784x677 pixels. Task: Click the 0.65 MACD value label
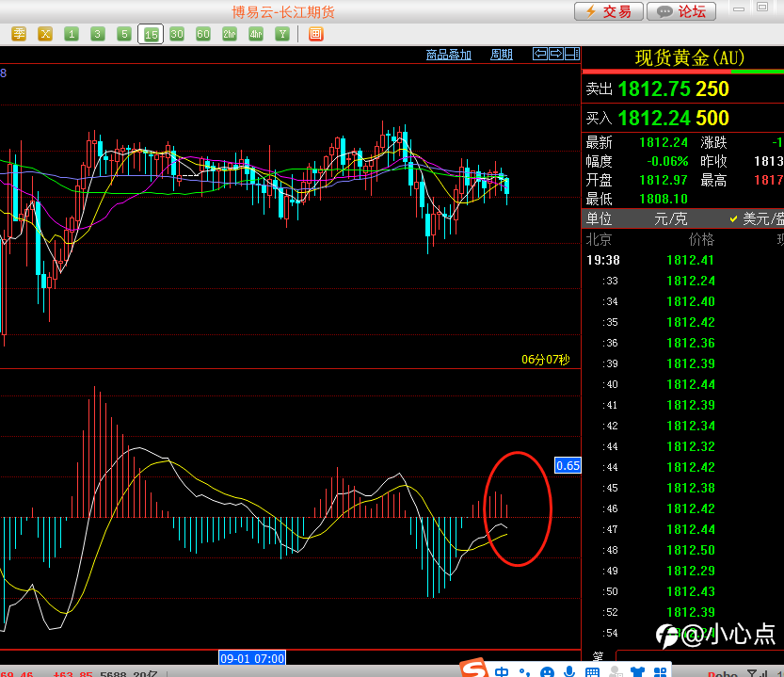(568, 465)
